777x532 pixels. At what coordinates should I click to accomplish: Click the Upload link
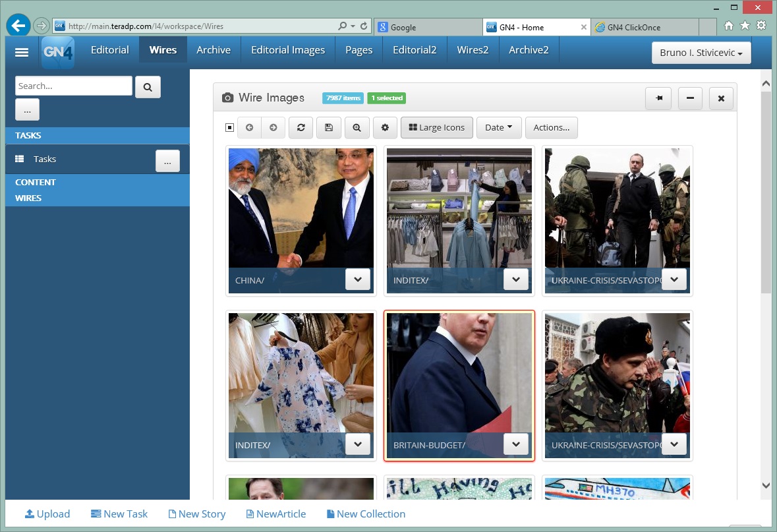coord(47,514)
